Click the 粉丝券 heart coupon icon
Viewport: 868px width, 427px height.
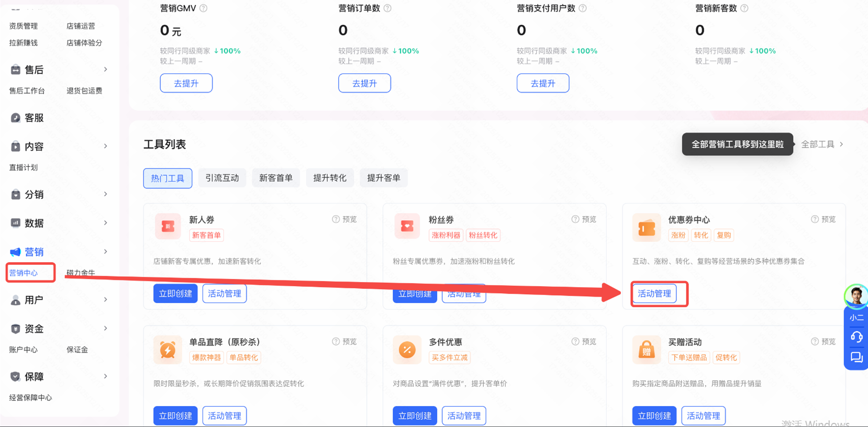point(407,227)
